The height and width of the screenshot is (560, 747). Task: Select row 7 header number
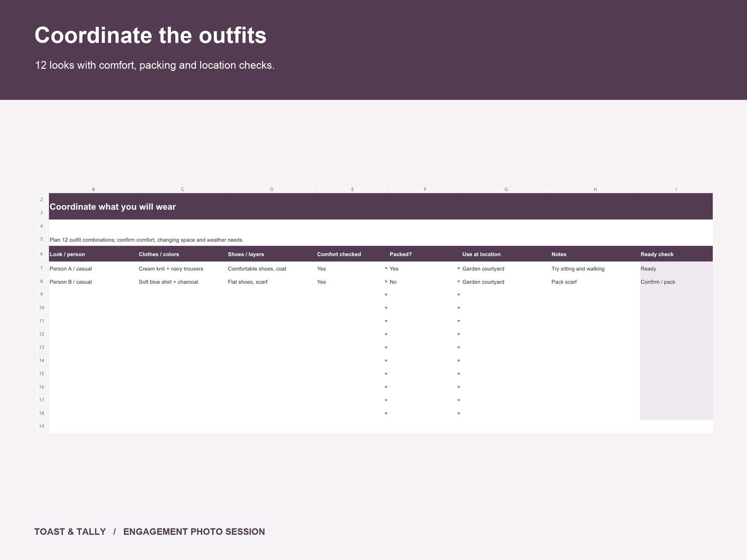[x=42, y=268]
